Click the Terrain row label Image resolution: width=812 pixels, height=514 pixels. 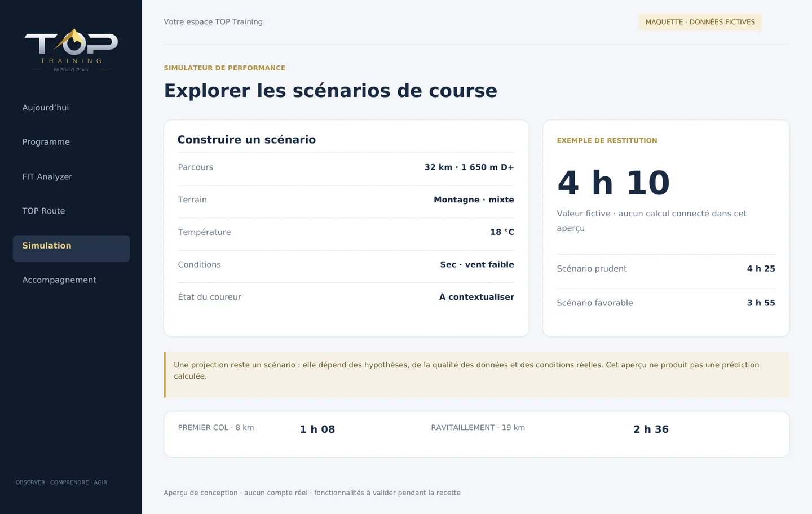[192, 200]
